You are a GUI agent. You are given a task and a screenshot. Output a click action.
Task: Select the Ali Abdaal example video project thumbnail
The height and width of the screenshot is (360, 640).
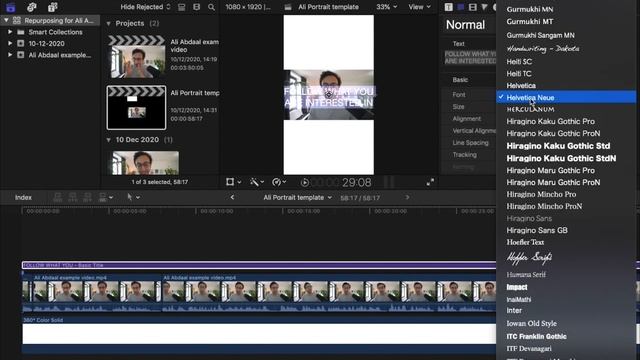136,56
